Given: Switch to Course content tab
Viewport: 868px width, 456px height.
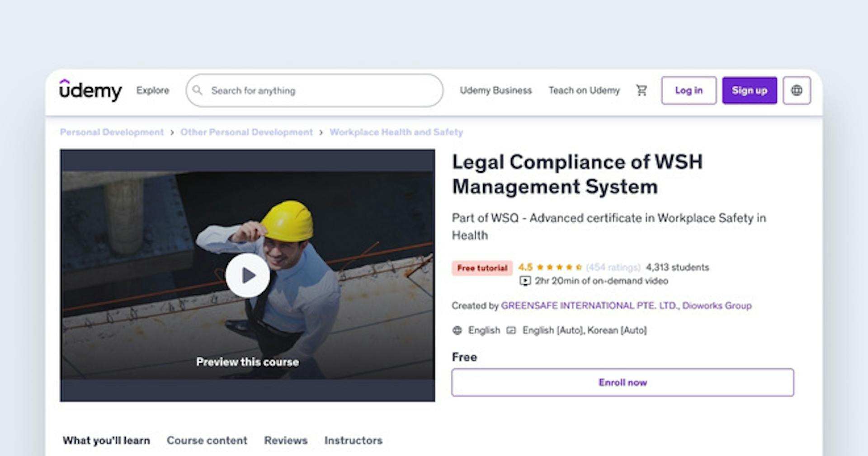Looking at the screenshot, I should [x=207, y=440].
